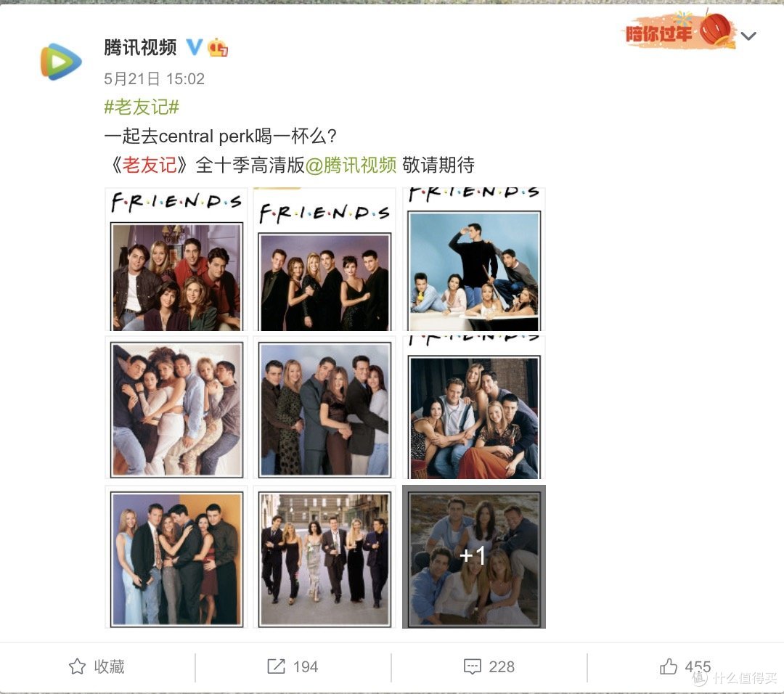This screenshot has width=784, height=694.
Task: Open the @腾讯视频 mention link
Action: [351, 165]
